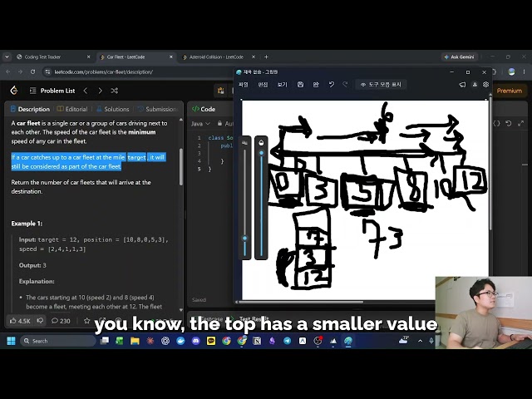Click the Paint vertical scrollbar
The width and height of the screenshot is (532, 399).
click(490, 165)
